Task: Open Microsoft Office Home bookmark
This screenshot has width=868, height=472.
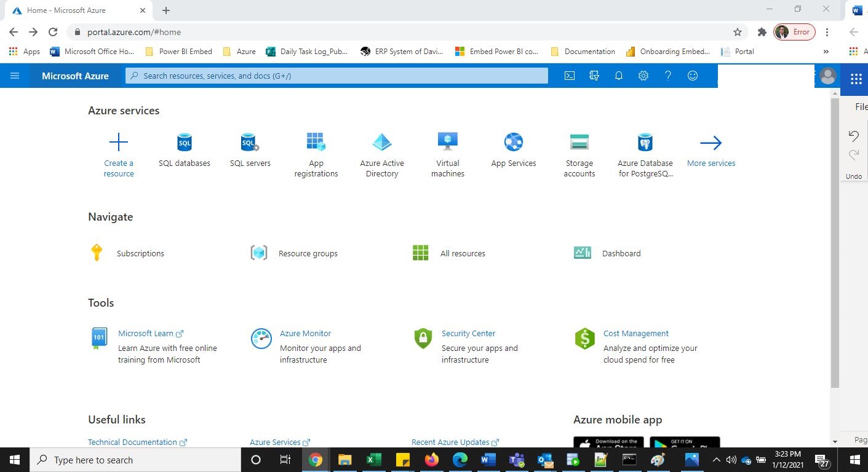Action: tap(92, 52)
